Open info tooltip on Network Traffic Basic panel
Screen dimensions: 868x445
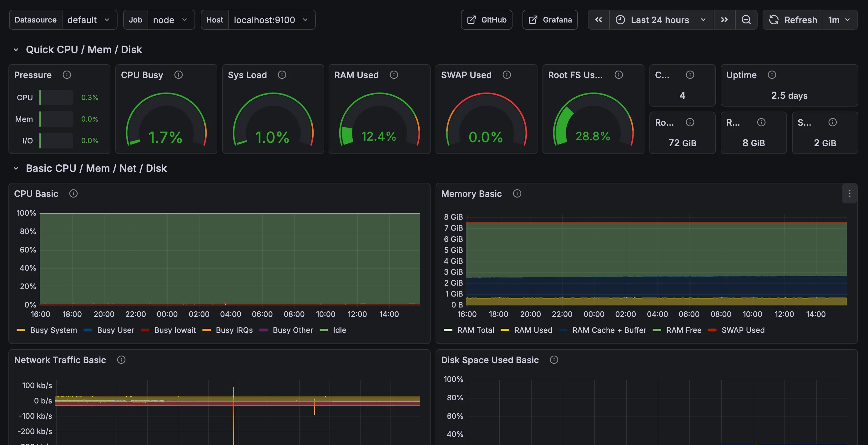121,360
